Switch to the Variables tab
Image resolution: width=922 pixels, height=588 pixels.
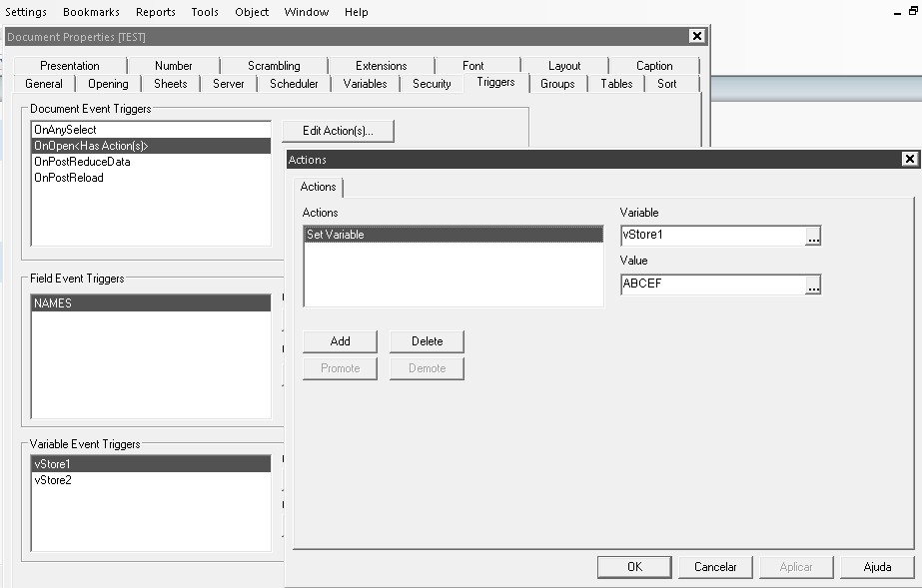pyautogui.click(x=366, y=84)
